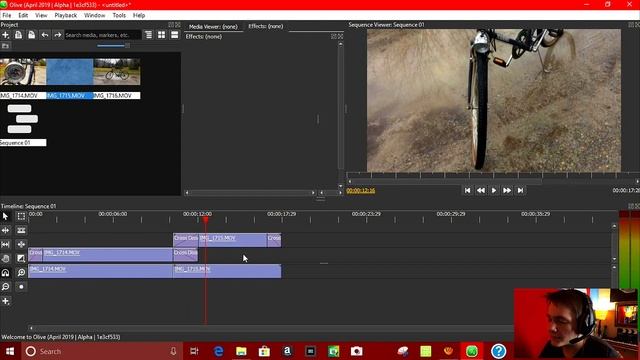Select the Ripple tool
This screenshot has height=360, width=640.
click(x=5, y=230)
